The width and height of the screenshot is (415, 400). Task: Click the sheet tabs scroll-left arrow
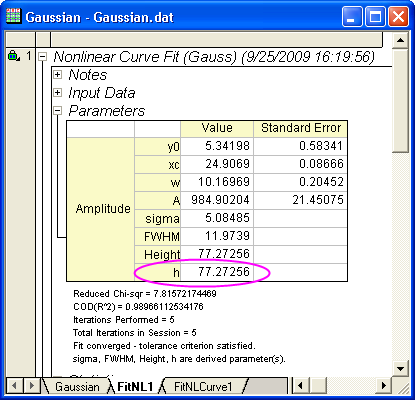pyautogui.click(x=14, y=386)
